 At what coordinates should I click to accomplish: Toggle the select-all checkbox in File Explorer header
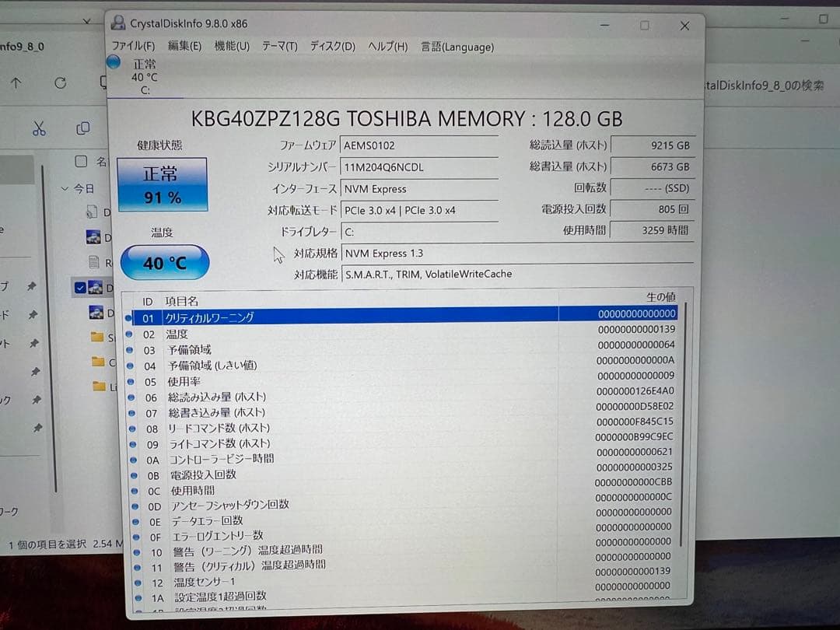(x=81, y=161)
